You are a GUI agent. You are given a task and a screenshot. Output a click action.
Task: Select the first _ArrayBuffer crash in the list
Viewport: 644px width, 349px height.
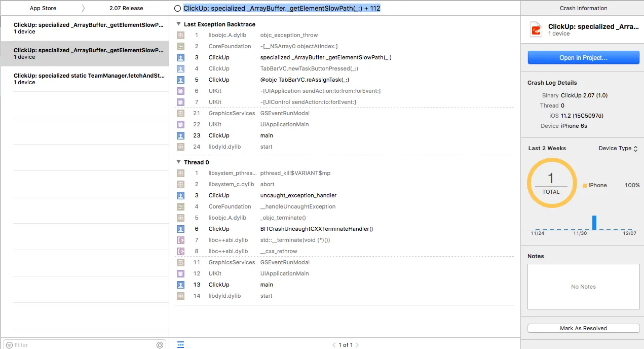click(x=84, y=28)
